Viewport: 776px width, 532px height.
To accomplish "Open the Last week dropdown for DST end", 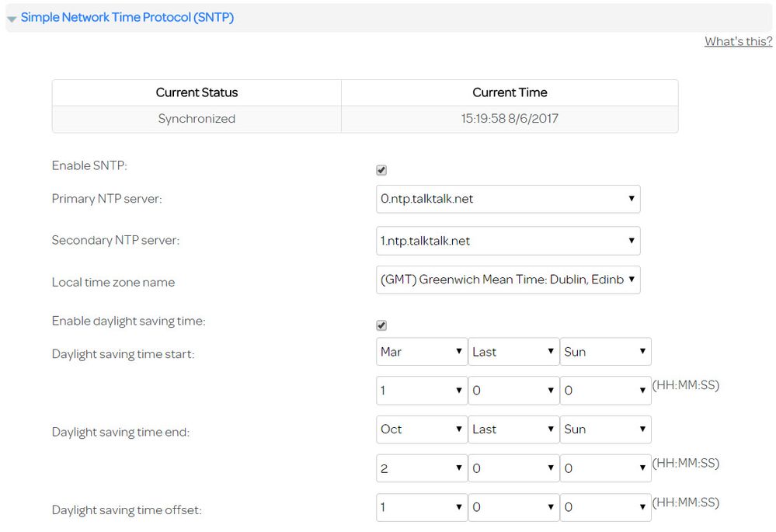I will [x=513, y=429].
